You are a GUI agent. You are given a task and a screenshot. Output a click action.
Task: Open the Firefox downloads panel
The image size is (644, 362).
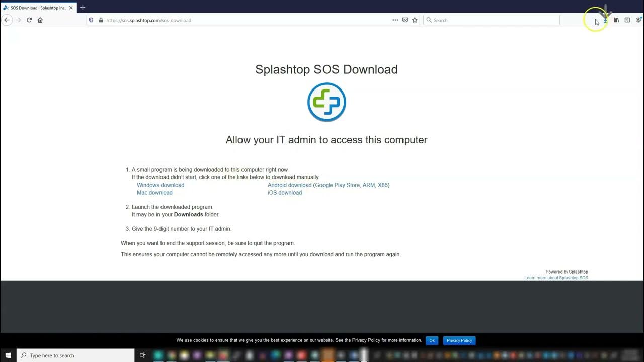click(x=605, y=20)
